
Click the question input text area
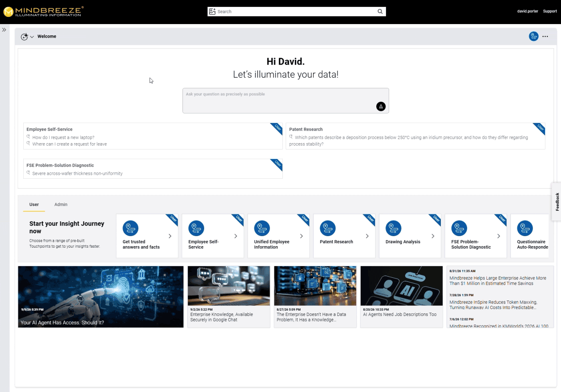coord(286,101)
